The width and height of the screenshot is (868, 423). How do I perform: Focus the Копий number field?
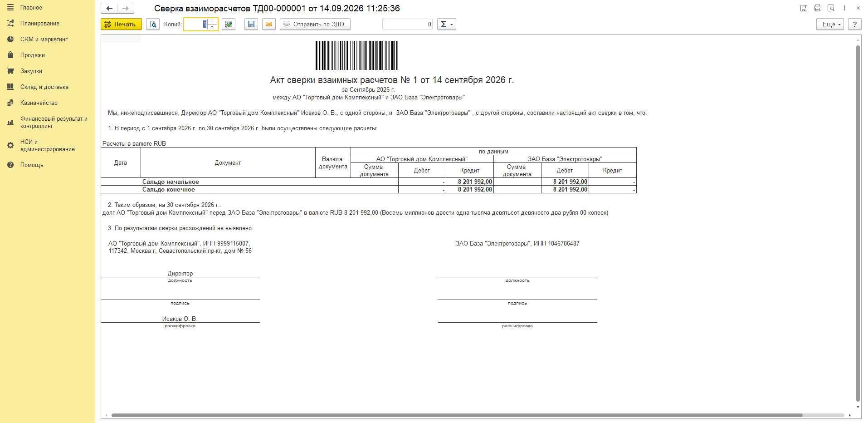tap(195, 24)
